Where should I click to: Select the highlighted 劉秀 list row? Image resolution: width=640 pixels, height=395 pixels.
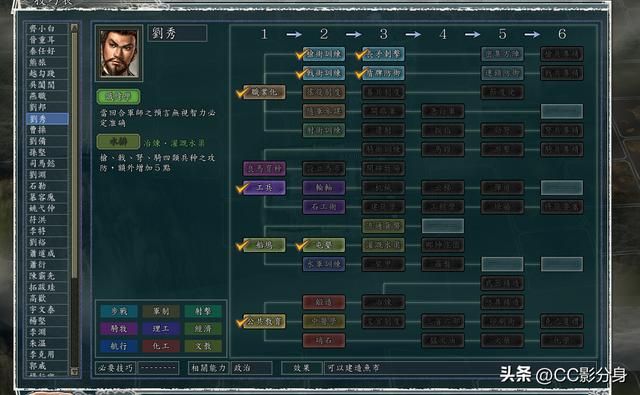[47, 119]
